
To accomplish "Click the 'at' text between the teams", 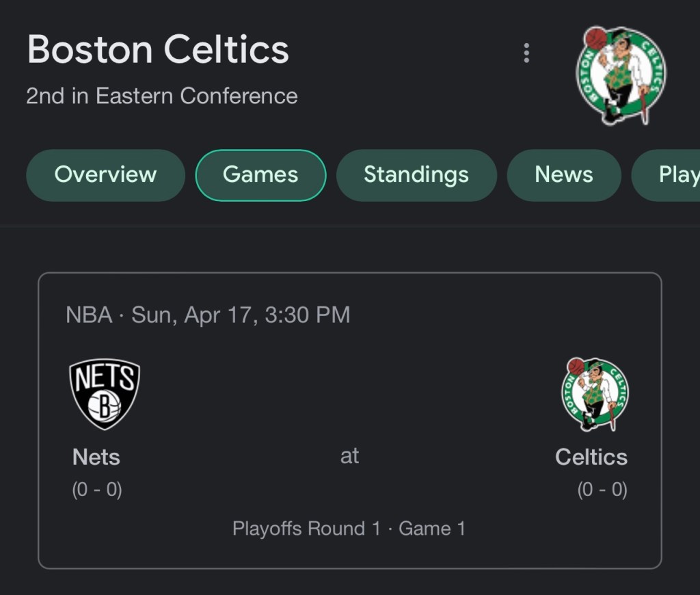I will click(x=349, y=455).
